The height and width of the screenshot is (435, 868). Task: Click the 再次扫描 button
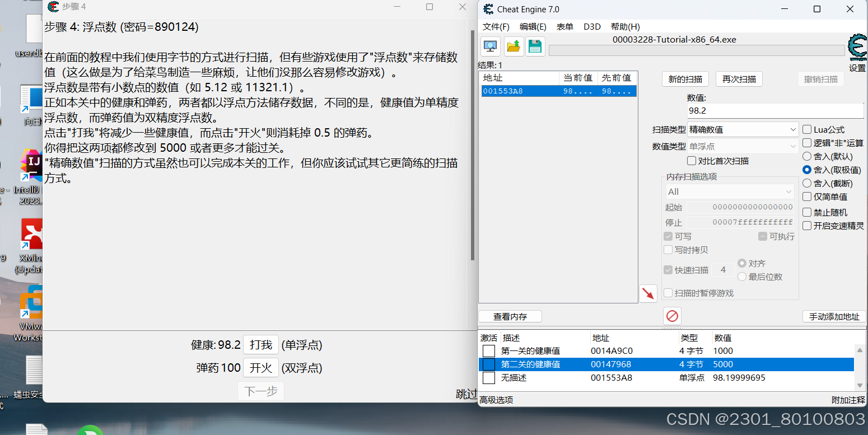click(x=739, y=79)
